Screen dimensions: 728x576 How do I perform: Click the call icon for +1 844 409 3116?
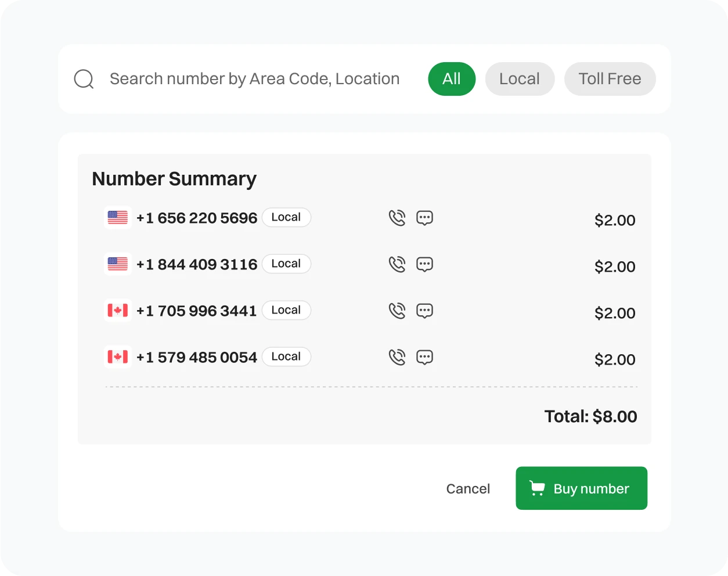coord(397,264)
